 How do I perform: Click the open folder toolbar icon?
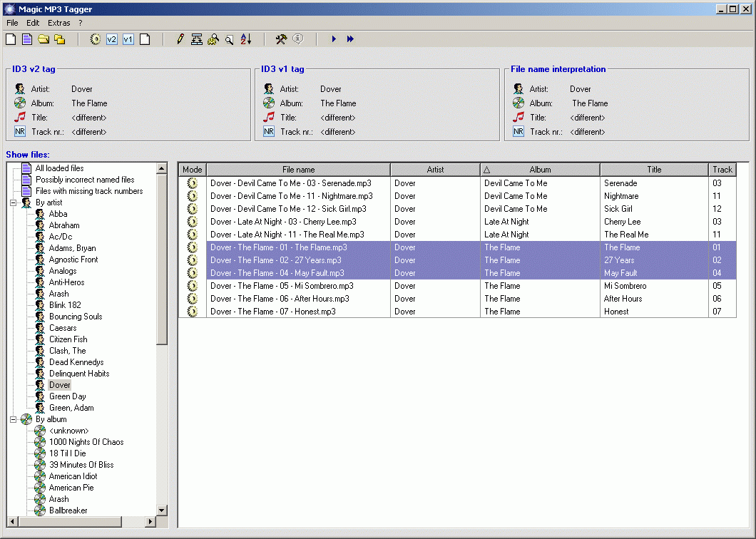point(44,39)
